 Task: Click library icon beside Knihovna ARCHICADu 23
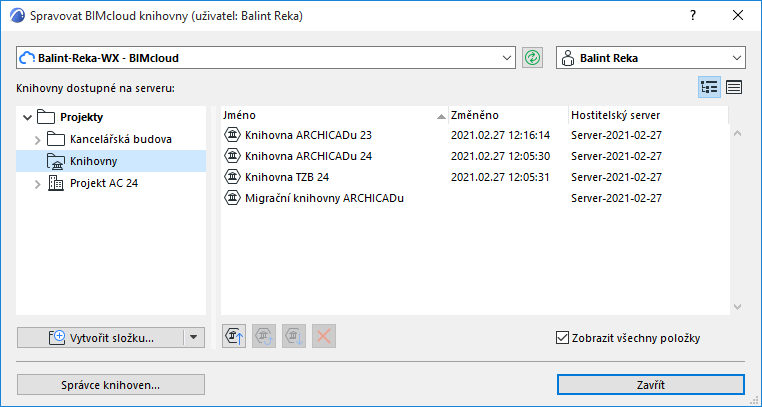233,135
